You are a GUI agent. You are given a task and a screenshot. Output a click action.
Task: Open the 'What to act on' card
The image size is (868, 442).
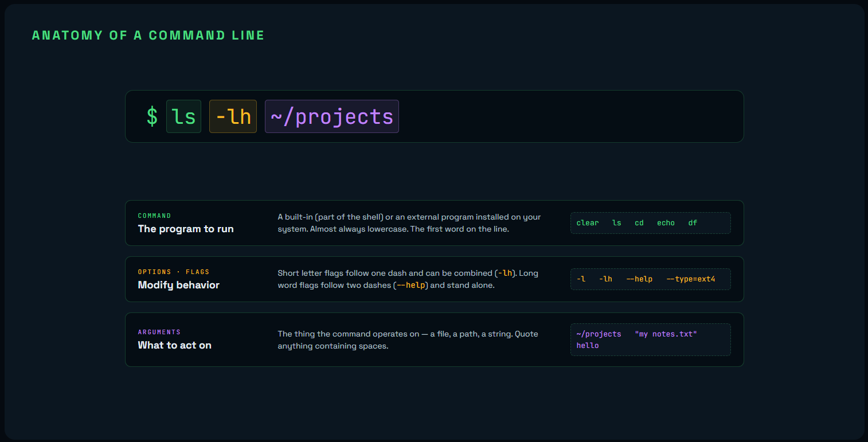(x=434, y=339)
